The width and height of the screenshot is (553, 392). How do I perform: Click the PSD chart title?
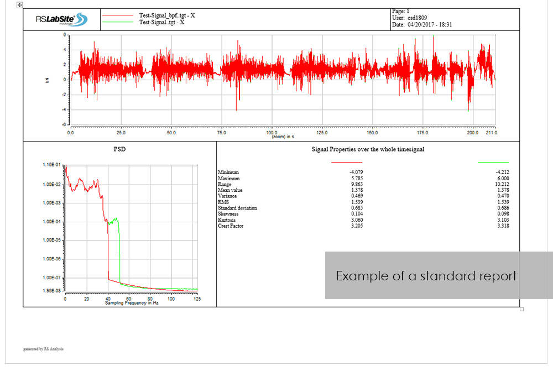[119, 149]
